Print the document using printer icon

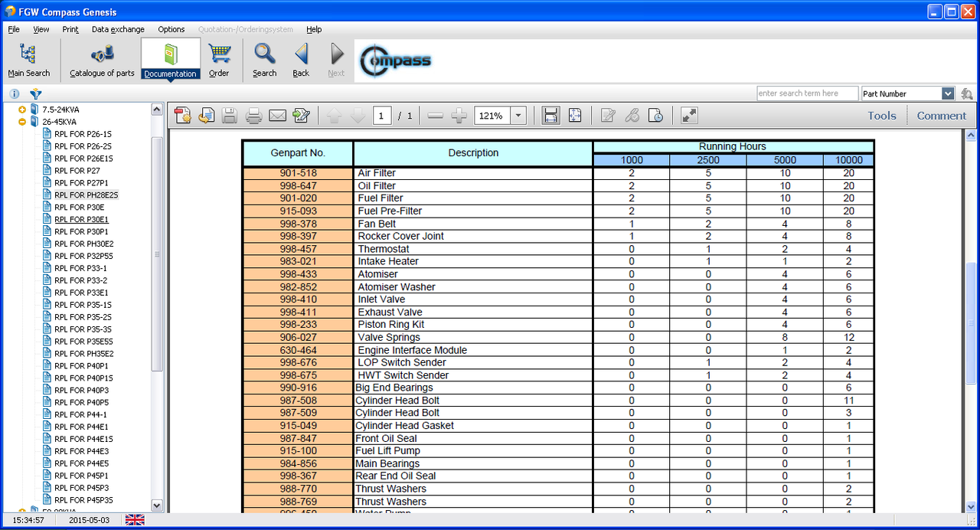(x=253, y=116)
